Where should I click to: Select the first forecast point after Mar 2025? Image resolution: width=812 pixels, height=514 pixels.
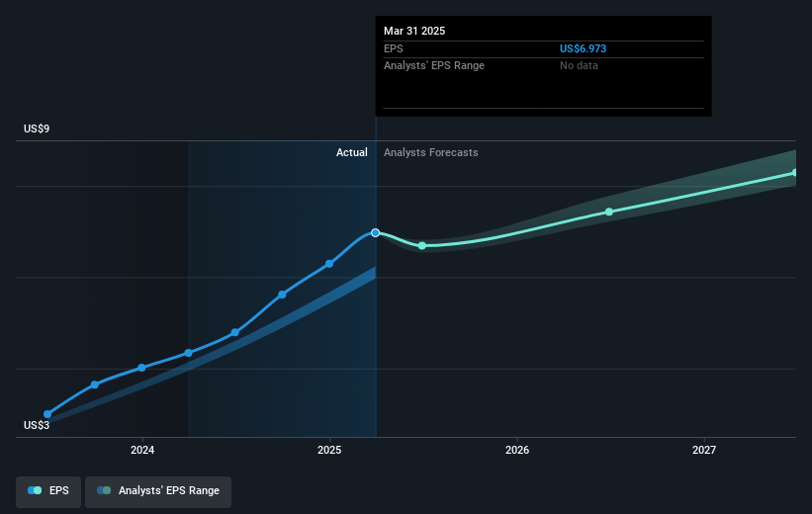click(x=422, y=246)
